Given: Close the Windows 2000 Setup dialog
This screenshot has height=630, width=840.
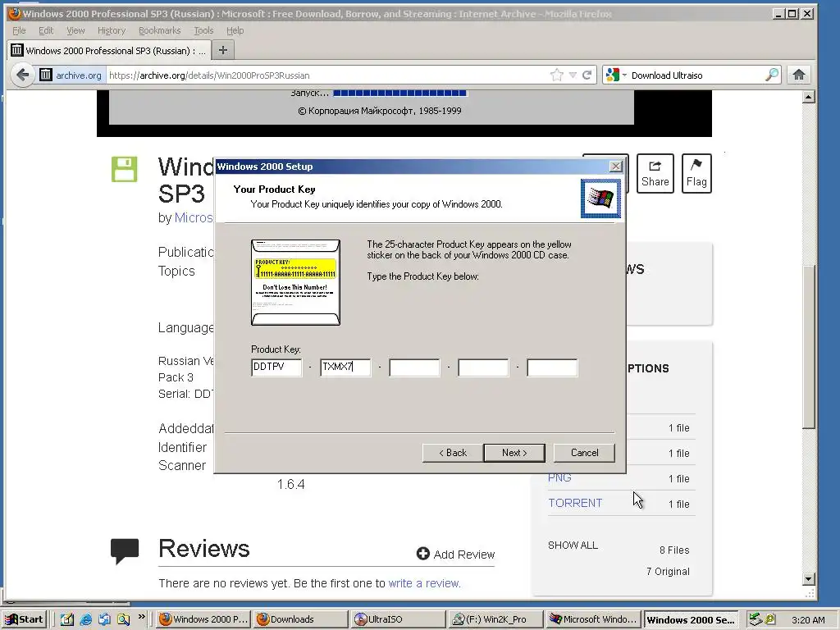Looking at the screenshot, I should click(616, 167).
